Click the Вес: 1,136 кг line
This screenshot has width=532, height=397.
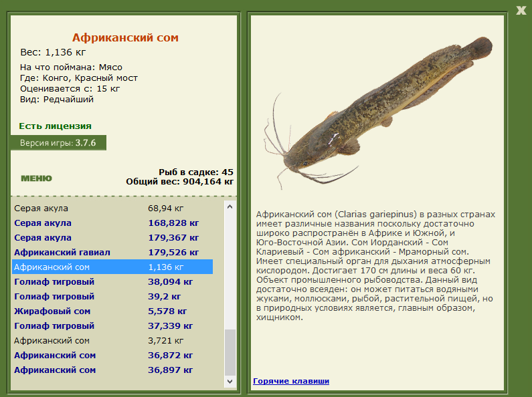[x=53, y=52]
